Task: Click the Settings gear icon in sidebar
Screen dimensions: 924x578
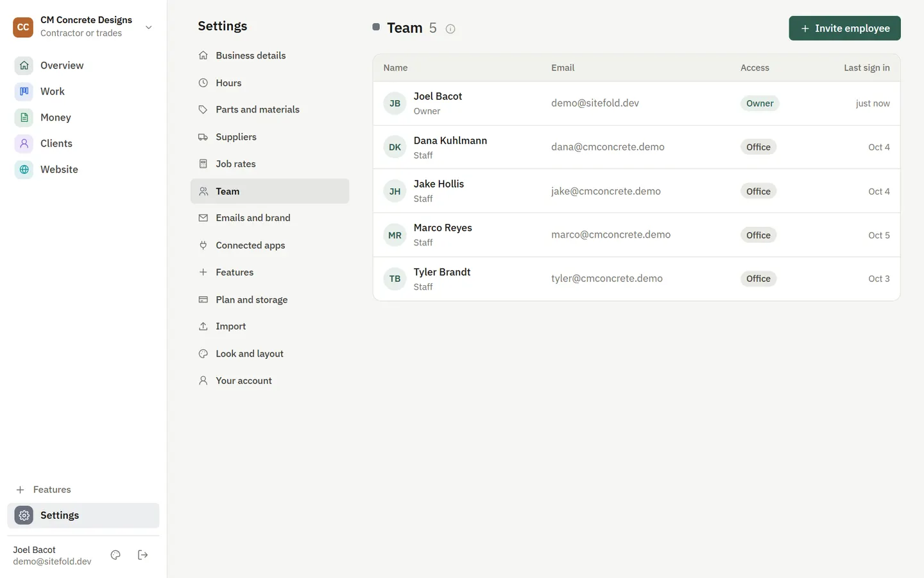Action: [x=24, y=515]
